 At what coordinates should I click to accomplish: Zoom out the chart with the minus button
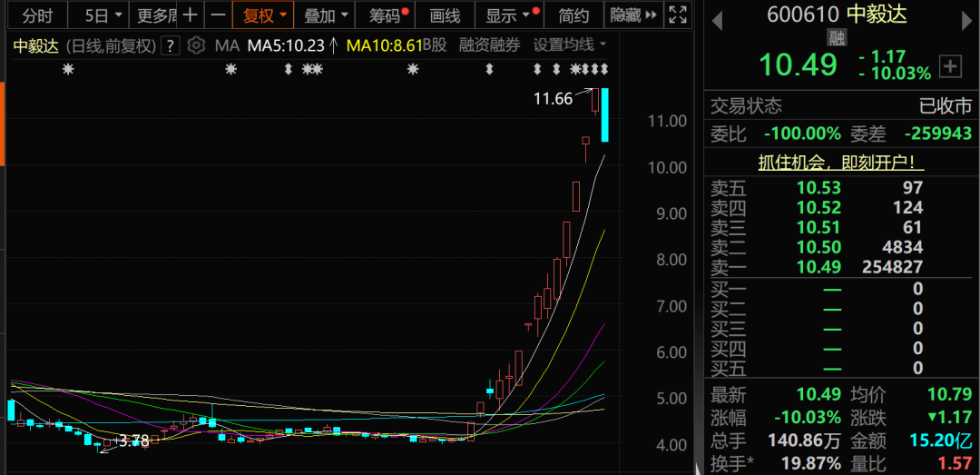217,15
